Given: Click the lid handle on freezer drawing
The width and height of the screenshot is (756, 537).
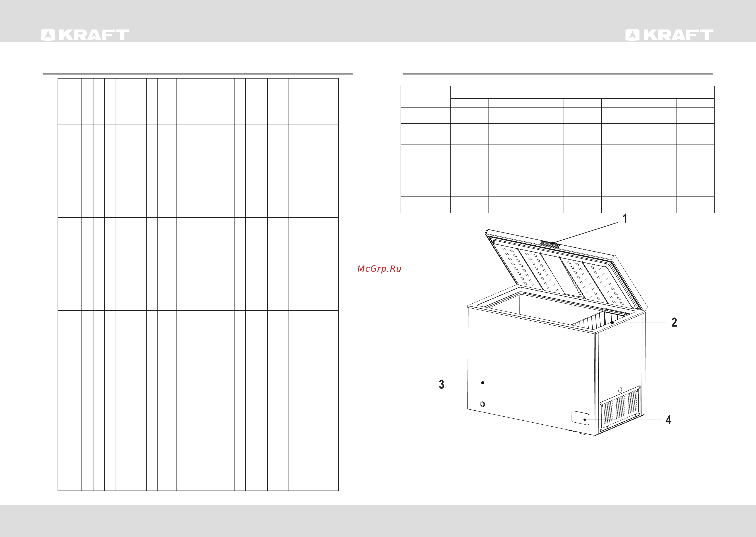Looking at the screenshot, I should tap(550, 244).
